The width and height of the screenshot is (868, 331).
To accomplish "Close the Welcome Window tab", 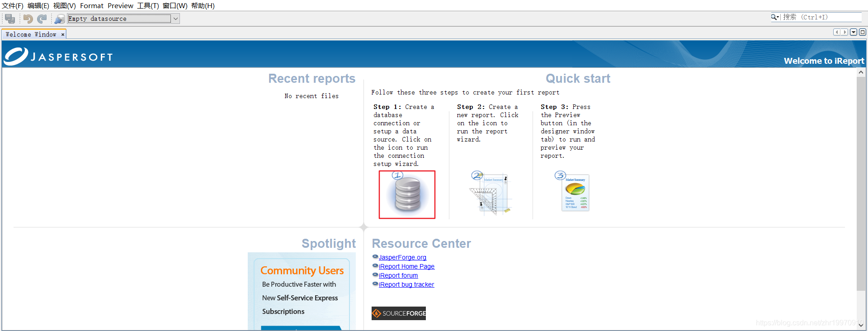I will pos(63,34).
